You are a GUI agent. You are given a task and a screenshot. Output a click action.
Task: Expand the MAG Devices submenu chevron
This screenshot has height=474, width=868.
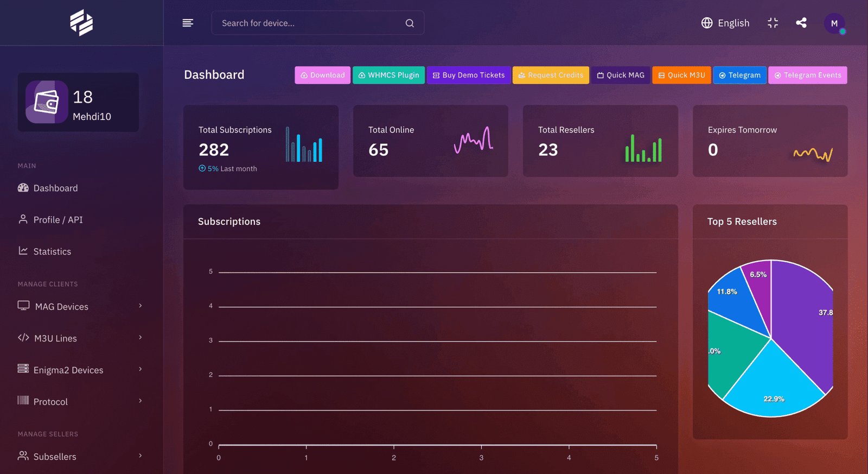click(x=141, y=306)
